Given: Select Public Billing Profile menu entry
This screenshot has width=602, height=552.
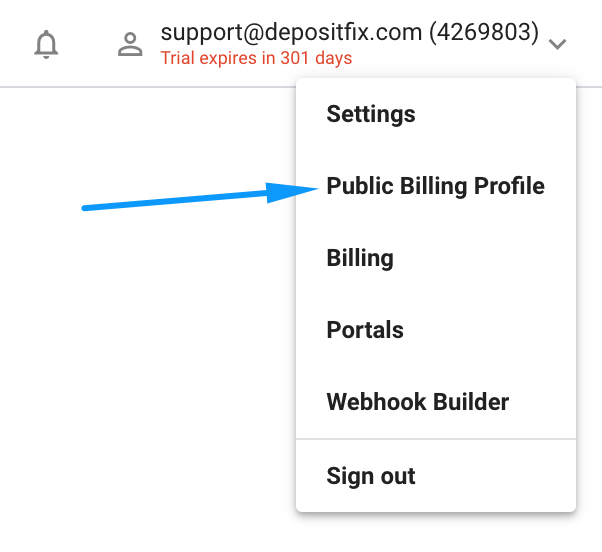Looking at the screenshot, I should click(436, 186).
